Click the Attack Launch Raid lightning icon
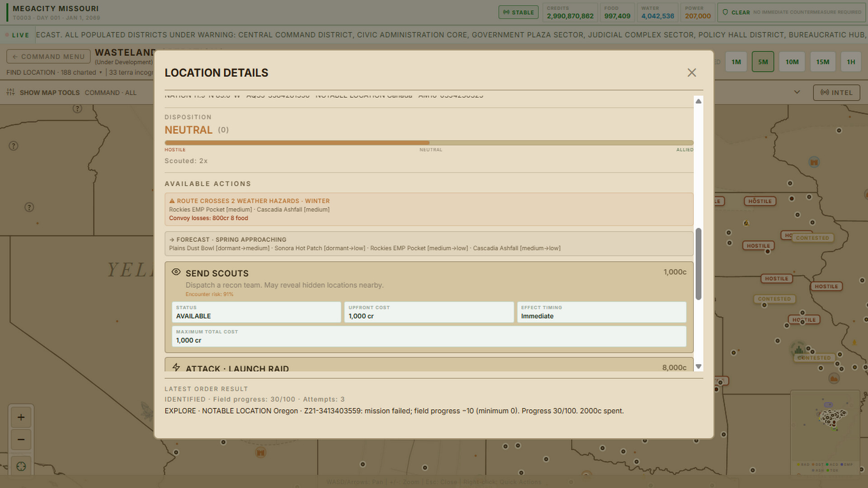The width and height of the screenshot is (868, 488). click(176, 367)
